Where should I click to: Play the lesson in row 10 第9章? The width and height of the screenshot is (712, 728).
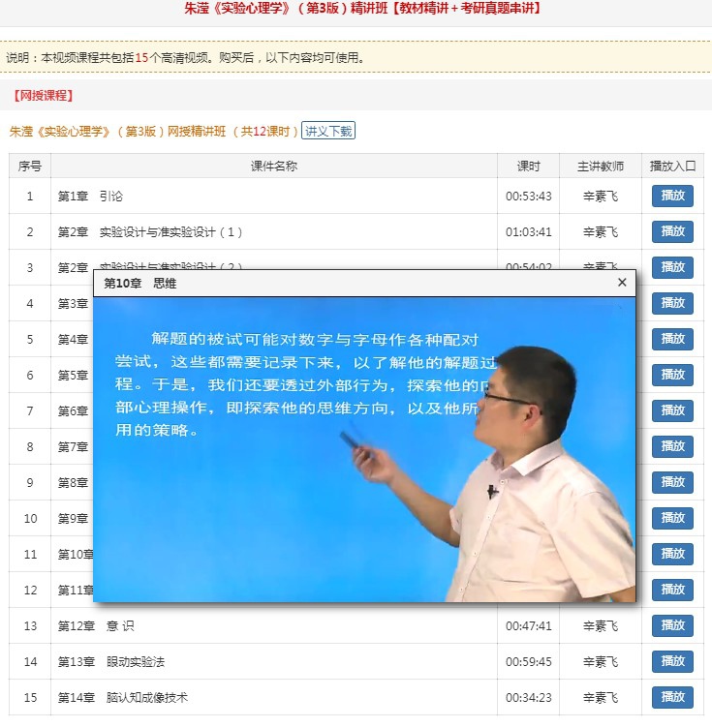(x=672, y=518)
